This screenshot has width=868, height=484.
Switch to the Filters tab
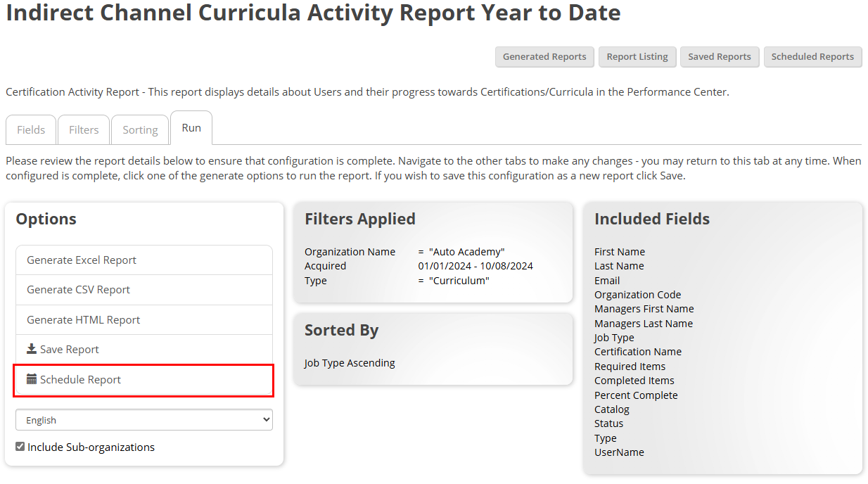tap(84, 129)
